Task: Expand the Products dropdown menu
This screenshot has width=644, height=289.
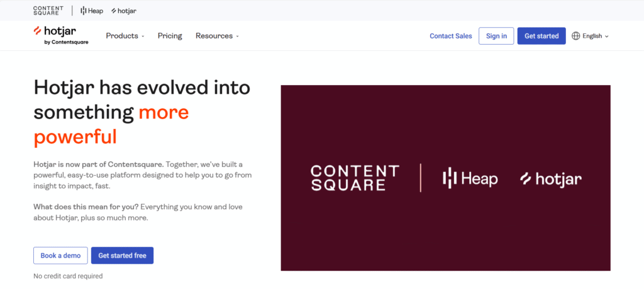Action: tap(125, 36)
